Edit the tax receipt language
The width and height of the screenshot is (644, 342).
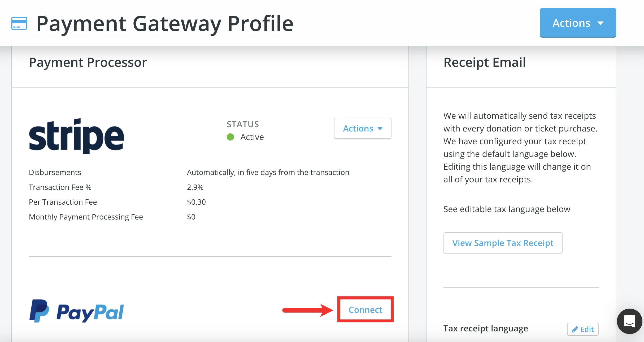(x=582, y=329)
